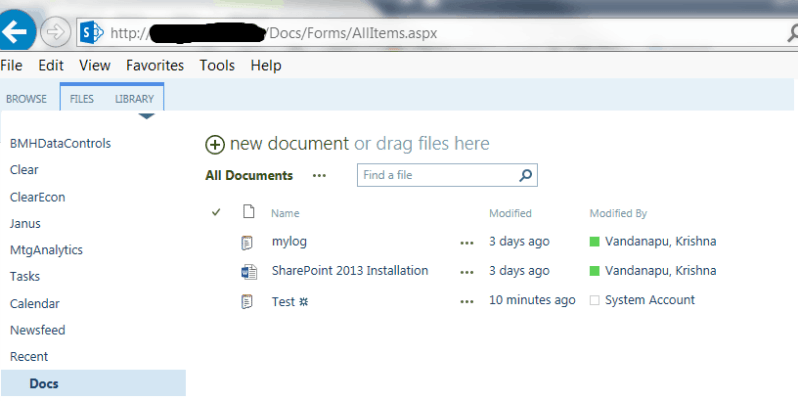Image resolution: width=798 pixels, height=401 pixels.
Task: Select the All Documents view
Action: [x=249, y=176]
